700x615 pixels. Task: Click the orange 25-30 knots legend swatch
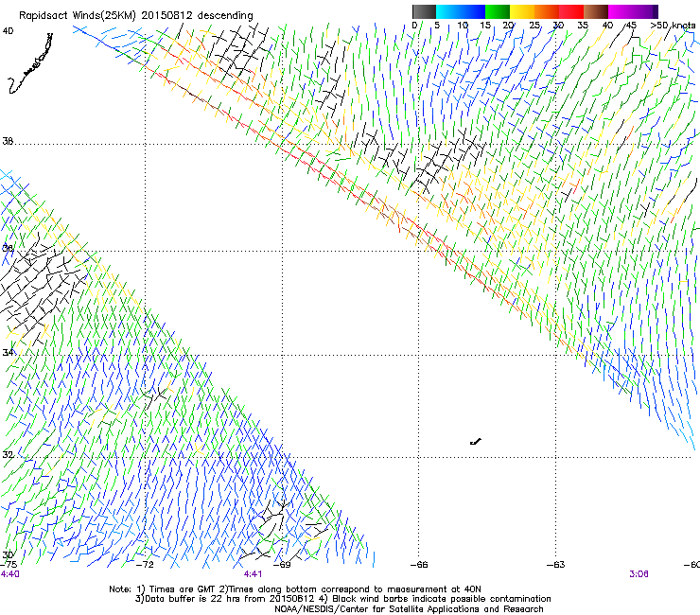coord(547,11)
